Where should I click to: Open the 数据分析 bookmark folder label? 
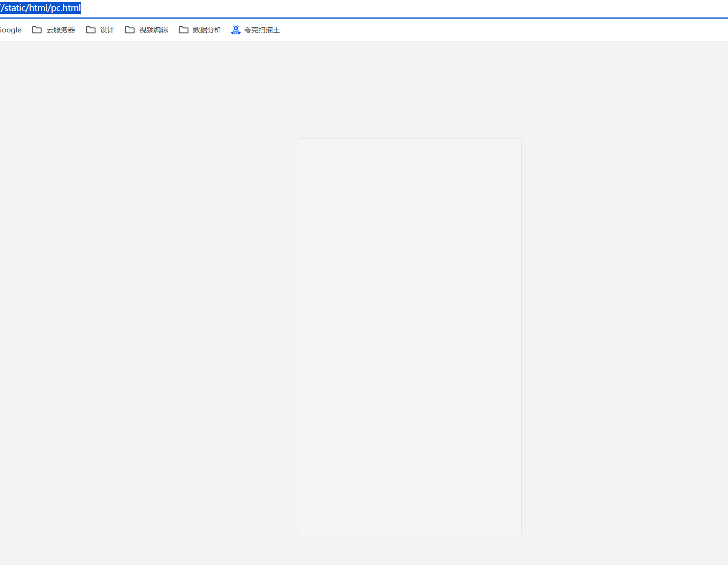[x=207, y=30]
